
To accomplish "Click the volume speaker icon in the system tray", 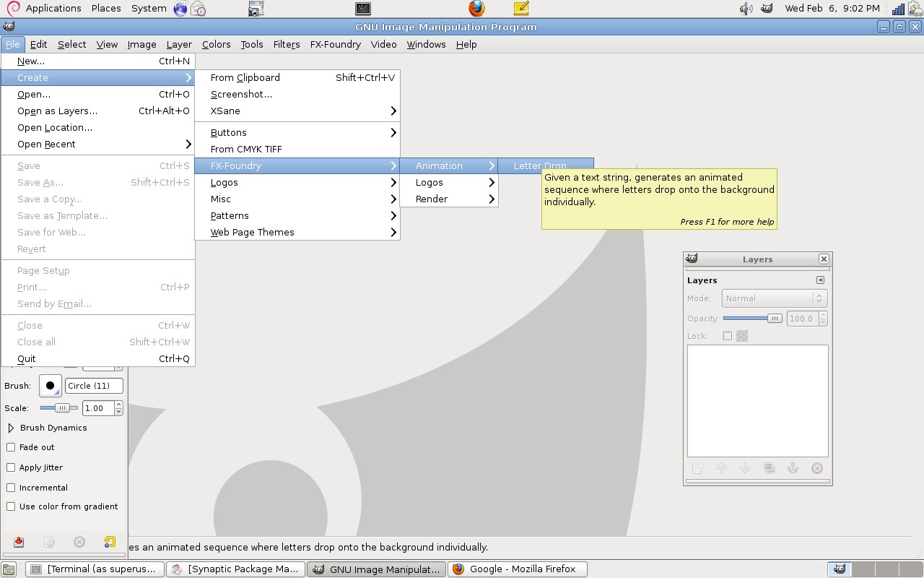I will tap(746, 9).
